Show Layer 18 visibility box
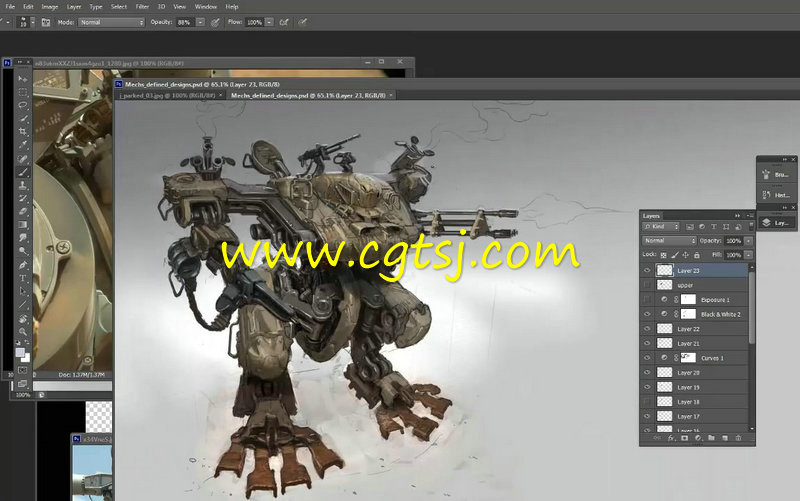 tap(647, 402)
